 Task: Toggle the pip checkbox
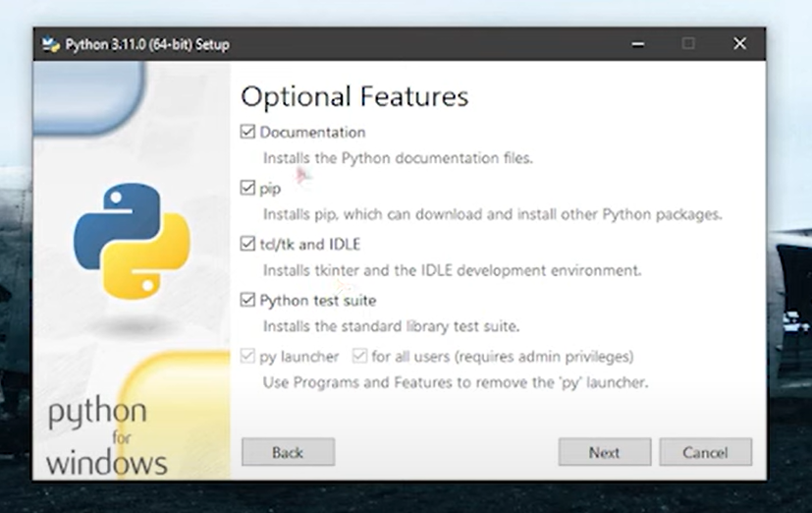tap(247, 188)
